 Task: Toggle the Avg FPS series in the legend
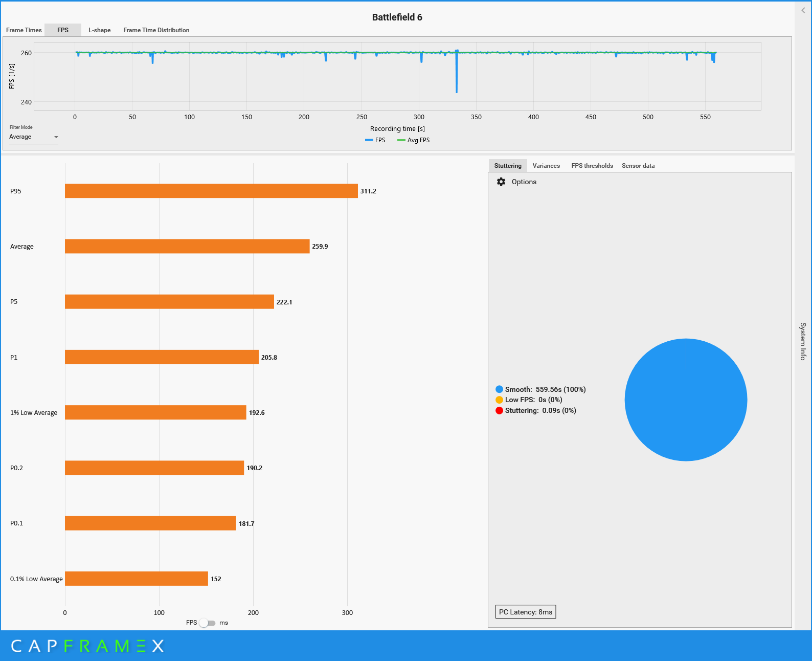coord(414,140)
